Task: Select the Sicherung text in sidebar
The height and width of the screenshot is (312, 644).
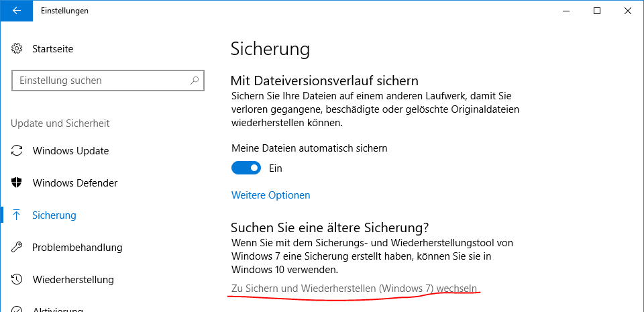Action: tap(54, 215)
